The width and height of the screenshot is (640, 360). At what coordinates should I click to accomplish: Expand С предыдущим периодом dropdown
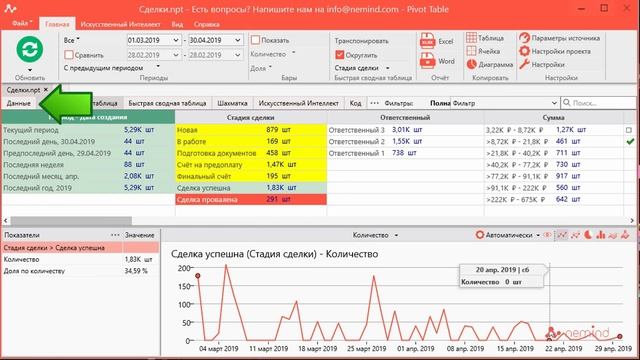pos(158,67)
